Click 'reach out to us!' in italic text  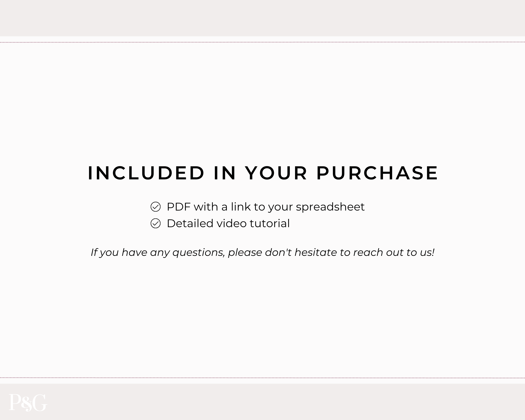[x=394, y=253]
